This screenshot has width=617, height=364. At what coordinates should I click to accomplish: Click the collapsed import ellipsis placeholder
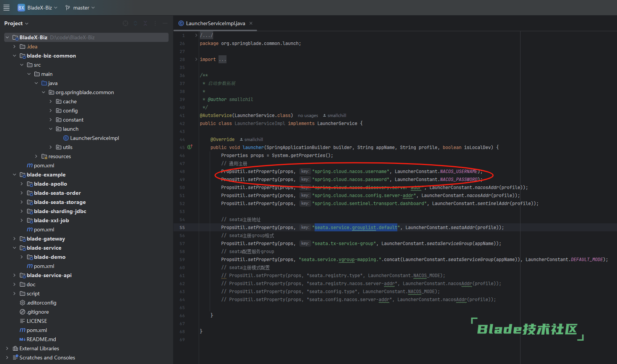[223, 59]
